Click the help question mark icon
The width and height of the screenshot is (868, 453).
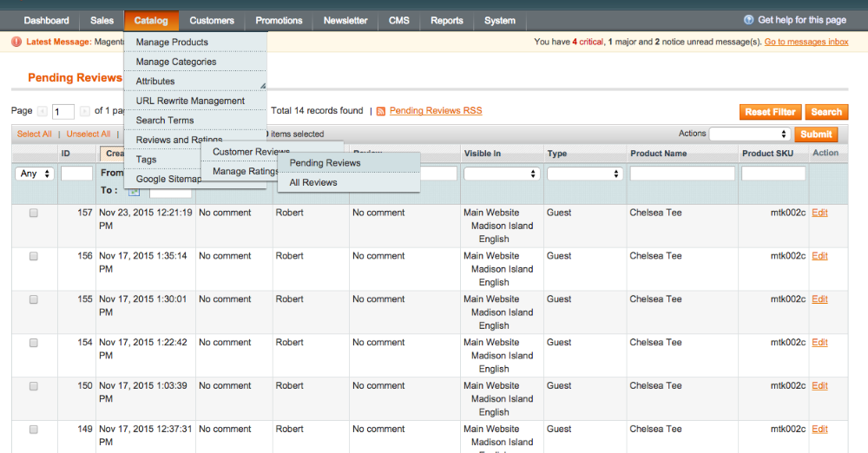click(x=749, y=20)
